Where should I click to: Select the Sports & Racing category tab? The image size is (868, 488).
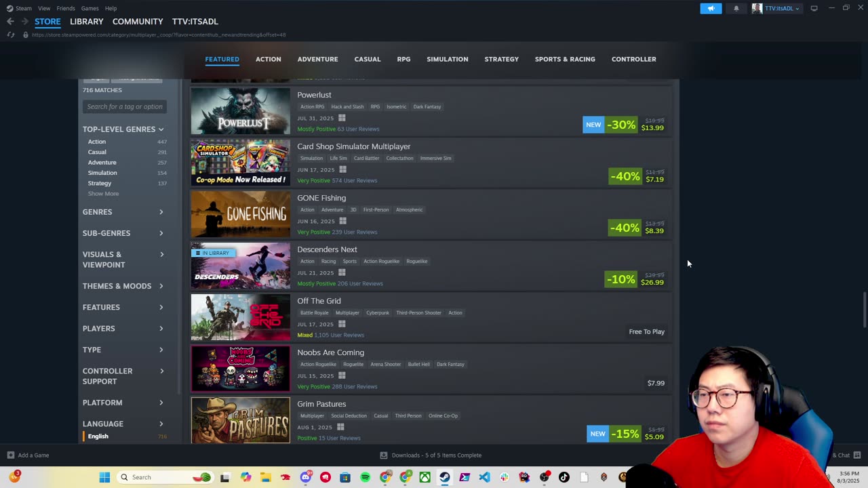click(565, 59)
